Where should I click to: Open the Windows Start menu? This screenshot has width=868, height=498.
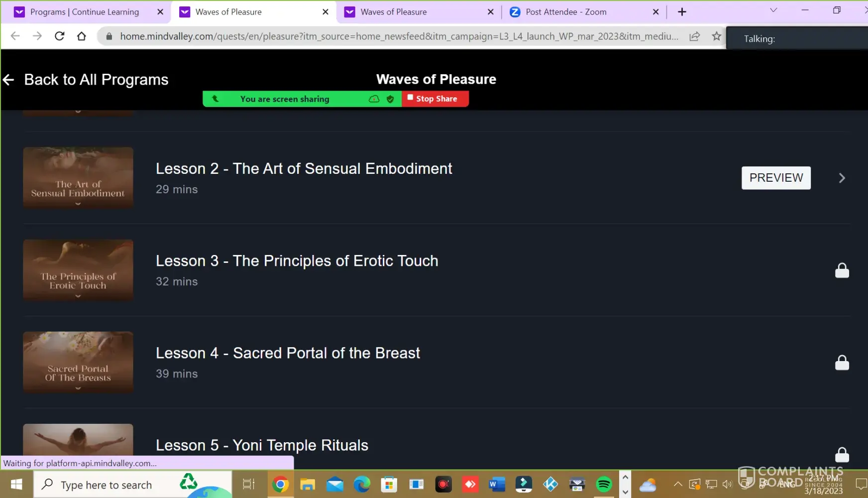[x=16, y=485]
